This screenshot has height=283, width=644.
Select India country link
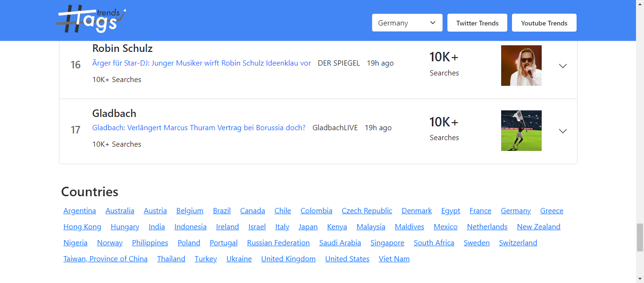pyautogui.click(x=157, y=227)
